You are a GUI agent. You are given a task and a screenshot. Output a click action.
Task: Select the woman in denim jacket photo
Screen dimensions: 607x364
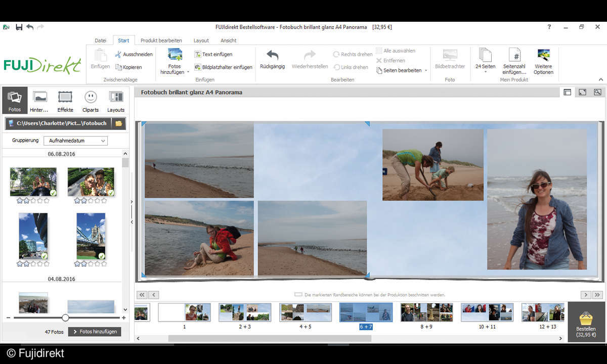click(x=537, y=199)
